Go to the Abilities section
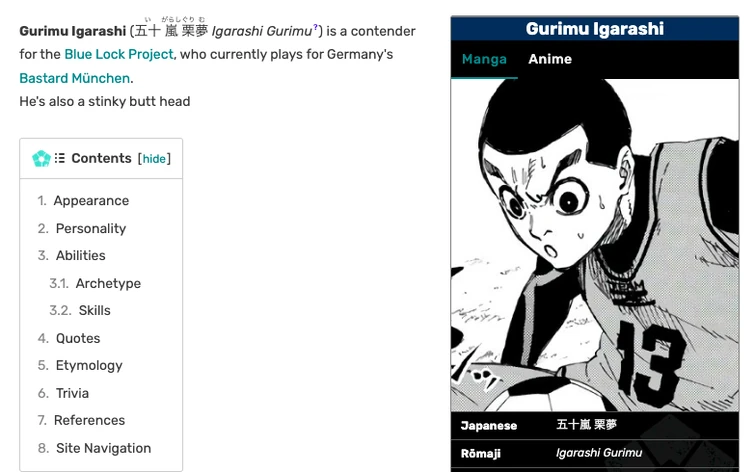Screen dimensions: 755x472 [x=80, y=255]
